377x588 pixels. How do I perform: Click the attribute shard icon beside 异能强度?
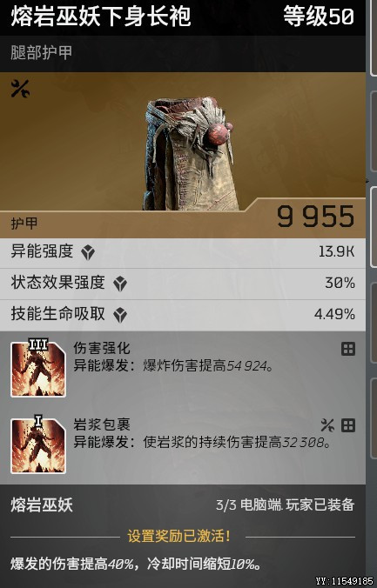[x=88, y=252]
